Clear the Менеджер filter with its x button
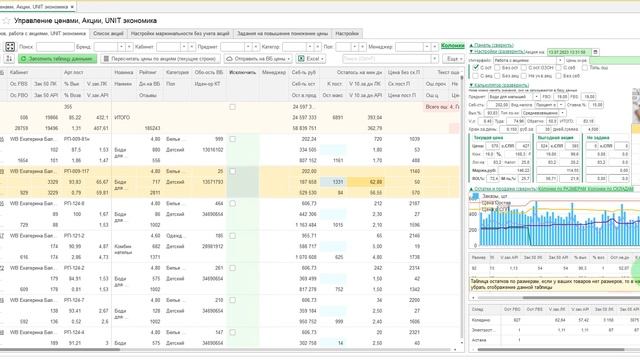 coord(435,47)
